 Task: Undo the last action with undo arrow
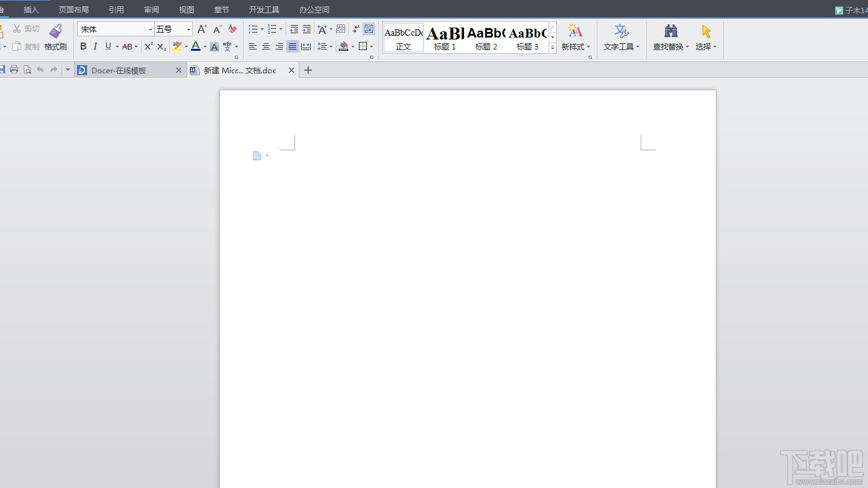[x=40, y=70]
